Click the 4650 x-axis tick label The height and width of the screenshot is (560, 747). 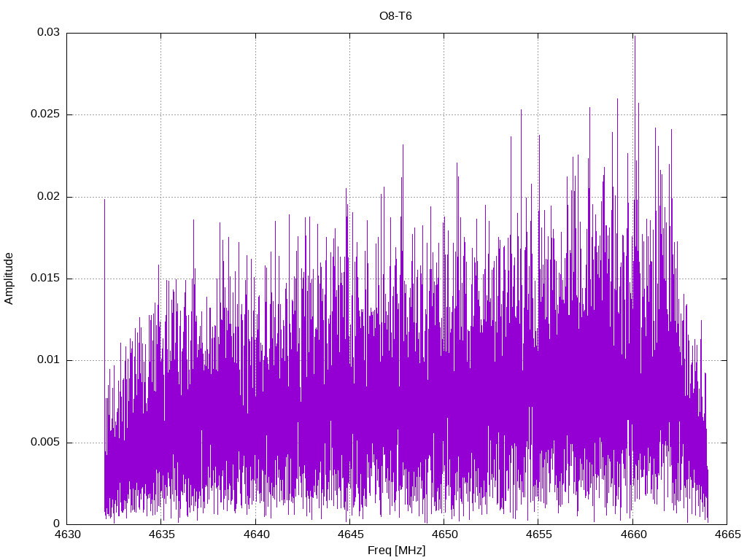click(x=444, y=534)
